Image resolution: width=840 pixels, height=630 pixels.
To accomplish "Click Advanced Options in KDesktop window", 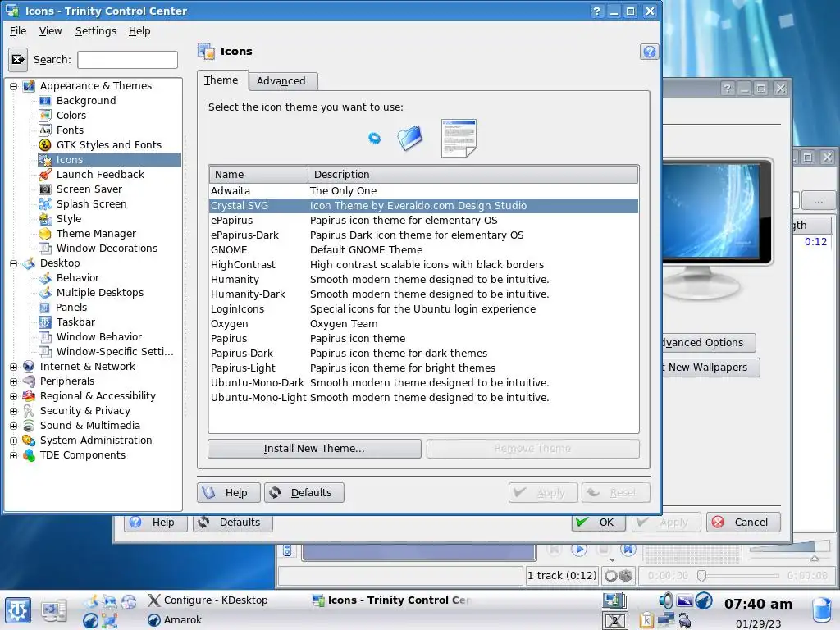I will [x=708, y=343].
